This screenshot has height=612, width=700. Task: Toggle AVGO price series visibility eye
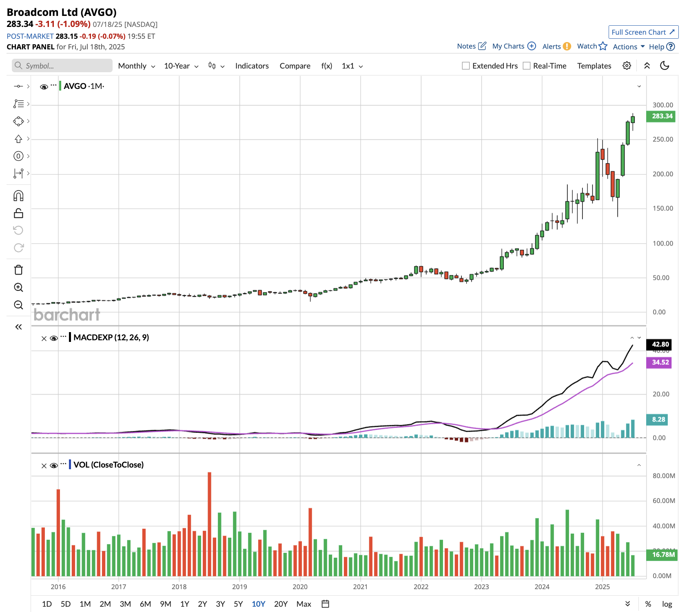point(44,86)
